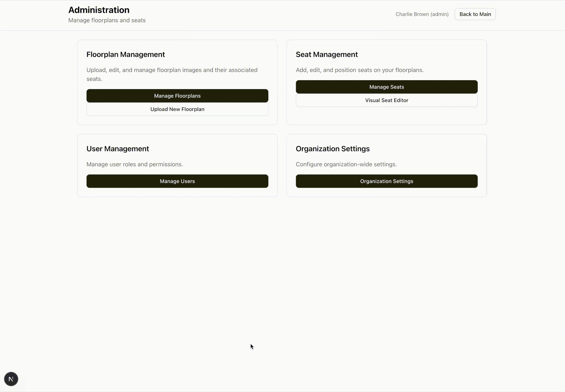Launch the Visual Seat Editor

click(386, 100)
